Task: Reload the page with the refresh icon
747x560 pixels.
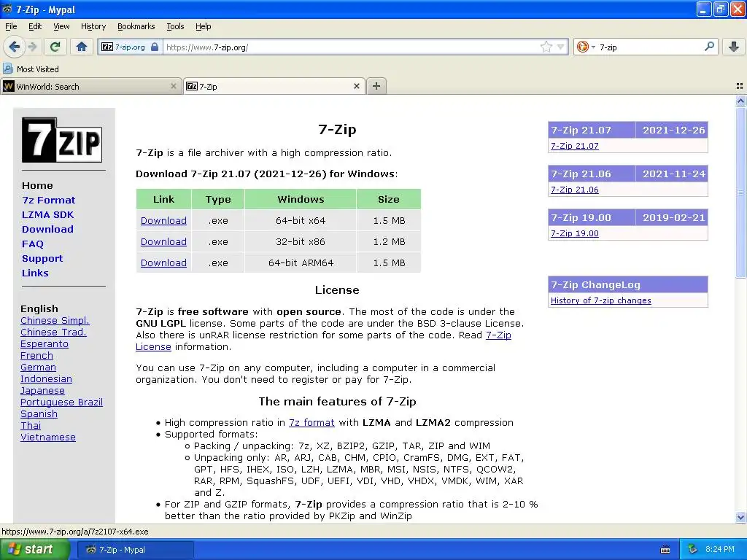Action: point(55,47)
